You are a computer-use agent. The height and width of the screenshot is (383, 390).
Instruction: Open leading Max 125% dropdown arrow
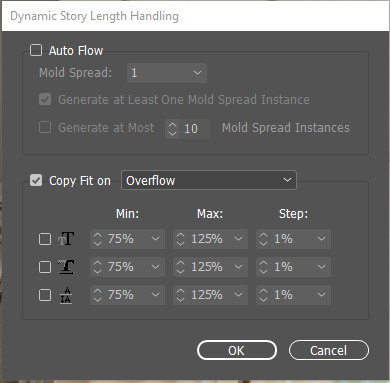click(238, 295)
